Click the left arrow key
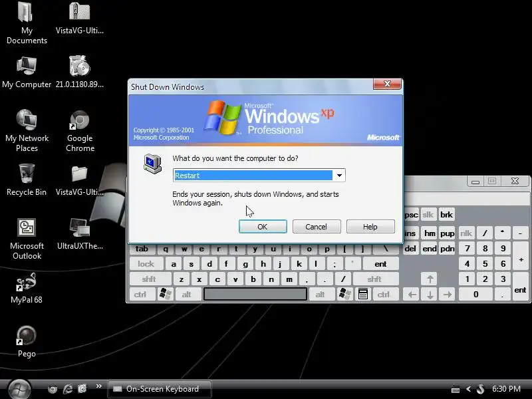This screenshot has height=399, width=532. 412,295
